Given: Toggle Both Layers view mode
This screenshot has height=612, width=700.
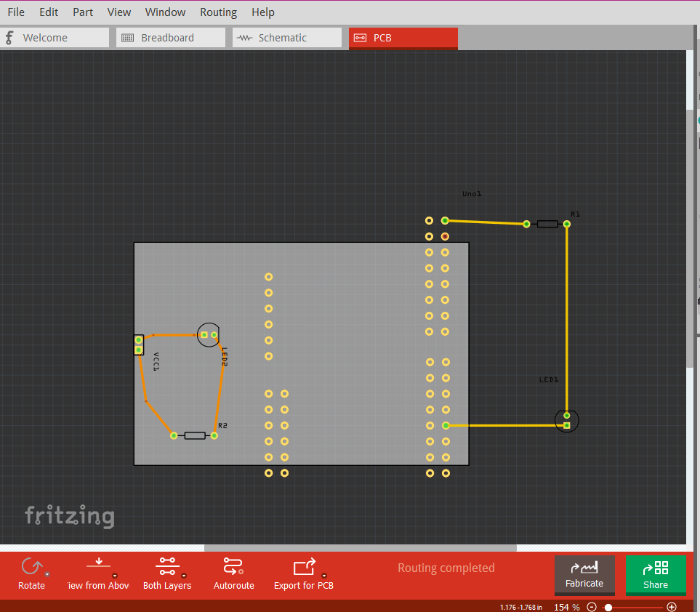Looking at the screenshot, I should [x=167, y=567].
